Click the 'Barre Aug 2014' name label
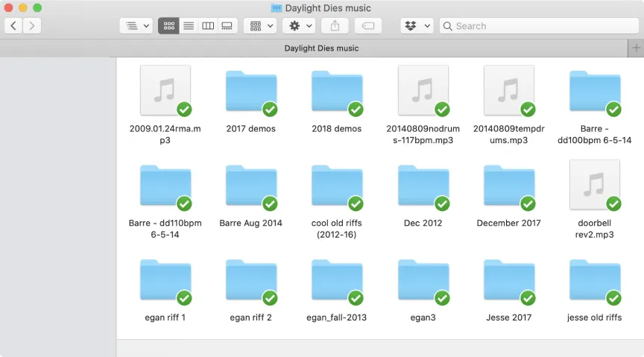This screenshot has height=357, width=644. [x=251, y=223]
